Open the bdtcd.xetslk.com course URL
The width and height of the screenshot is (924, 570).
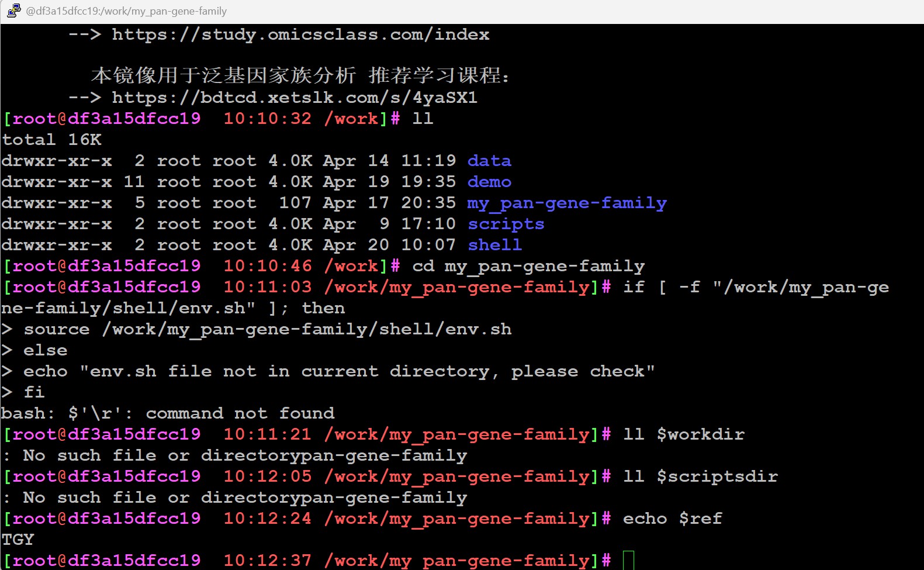[x=295, y=98]
